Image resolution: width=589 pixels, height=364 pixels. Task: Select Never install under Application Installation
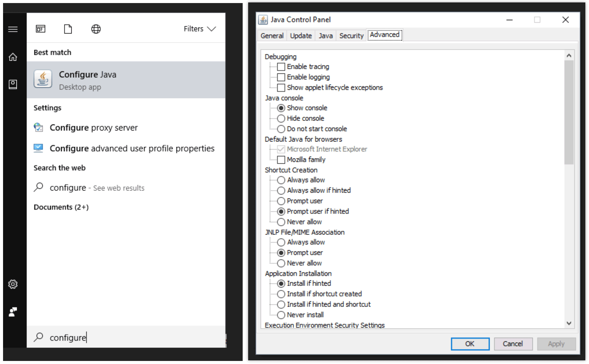click(x=281, y=315)
